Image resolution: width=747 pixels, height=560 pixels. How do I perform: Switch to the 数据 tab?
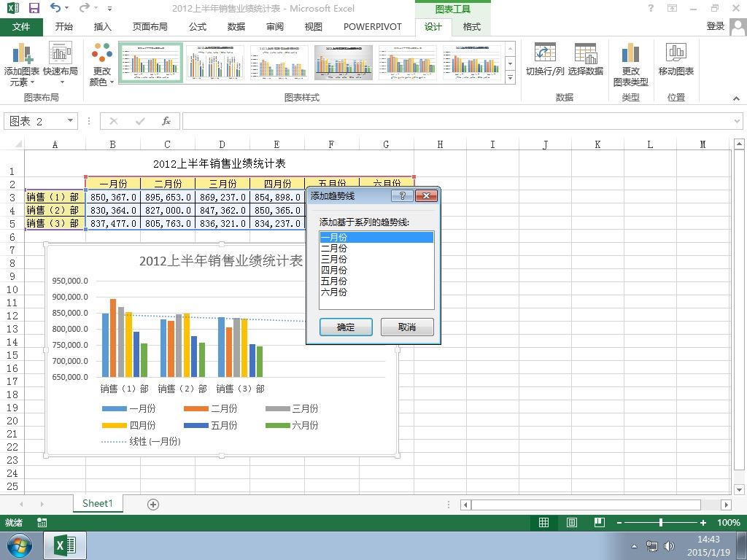coord(236,27)
